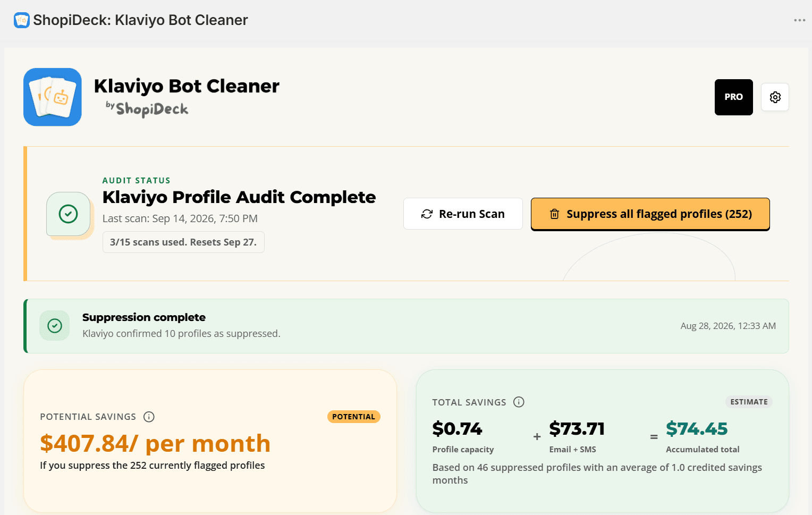
Task: Click the '$74.45' accumulated total value
Action: (x=697, y=428)
